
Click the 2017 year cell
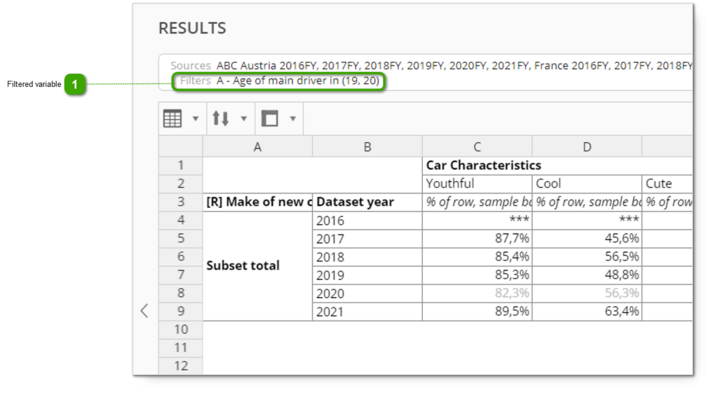[367, 238]
